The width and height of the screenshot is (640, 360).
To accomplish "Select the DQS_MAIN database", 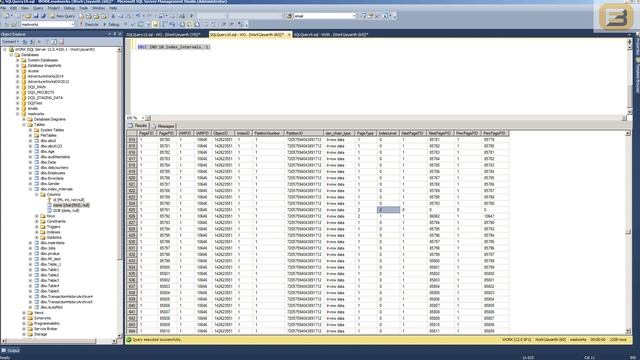I will (x=37, y=87).
